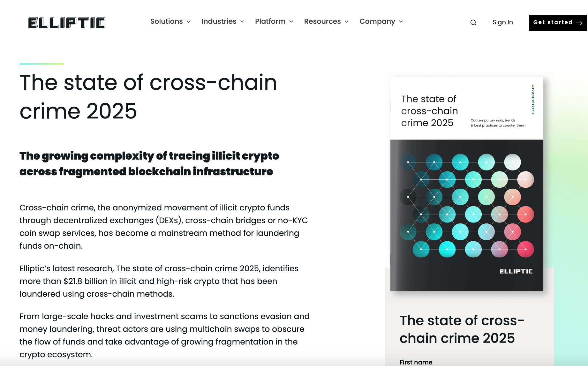
Task: Expand the Resources menu chevron
Action: point(347,22)
